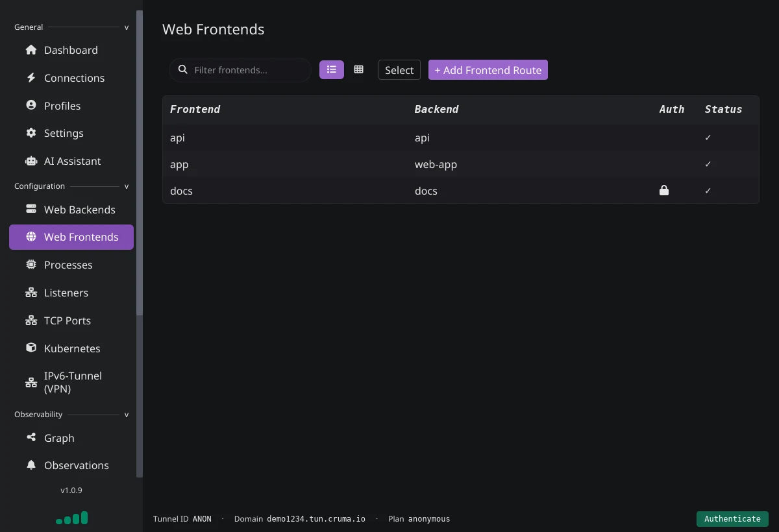Click the Settings gear icon
Image resolution: width=779 pixels, height=532 pixels.
click(x=31, y=133)
